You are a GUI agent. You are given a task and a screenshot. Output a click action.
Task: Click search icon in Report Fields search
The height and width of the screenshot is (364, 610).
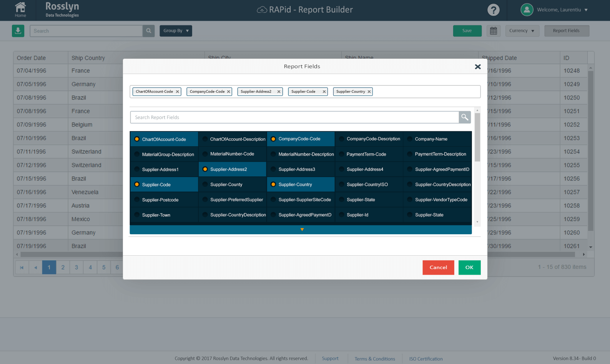[465, 117]
